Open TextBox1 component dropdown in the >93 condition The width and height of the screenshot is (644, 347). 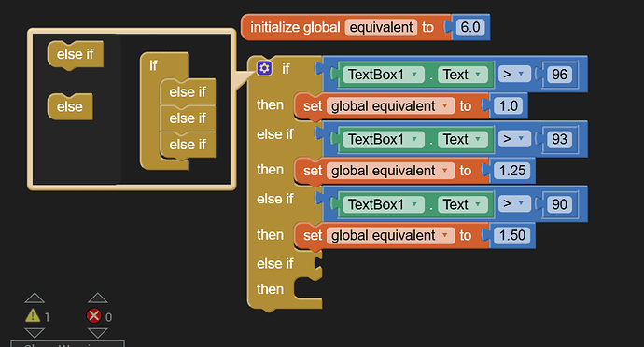tap(384, 139)
